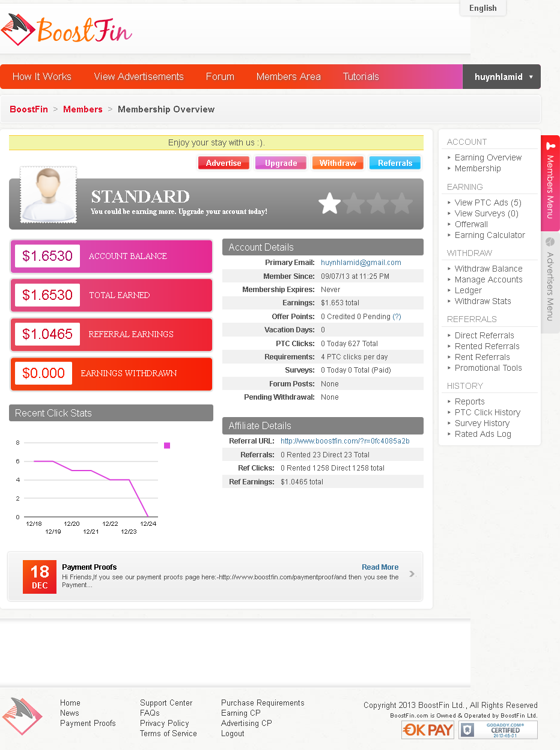Open Rented Referrals

[487, 346]
